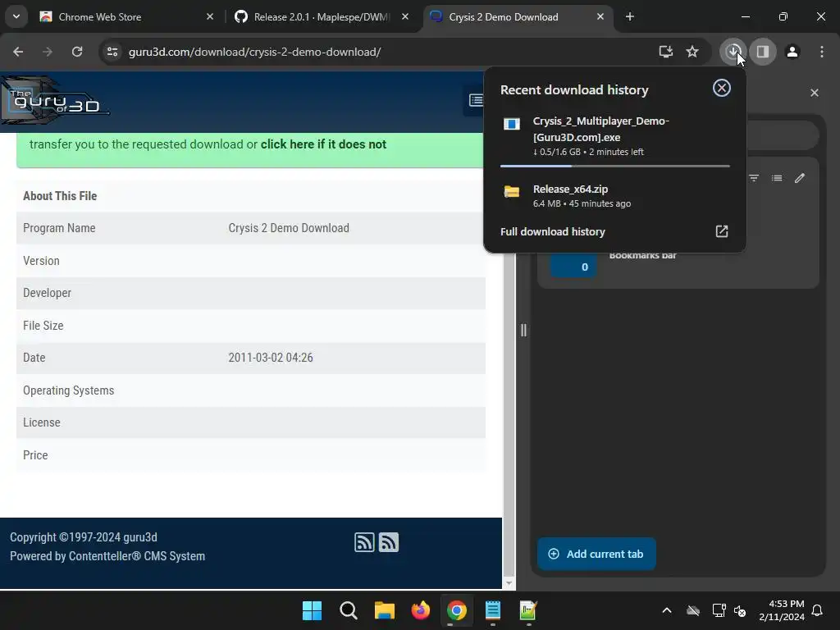Edit bookmarks with the pencil icon
Image resolution: width=840 pixels, height=630 pixels.
(799, 178)
